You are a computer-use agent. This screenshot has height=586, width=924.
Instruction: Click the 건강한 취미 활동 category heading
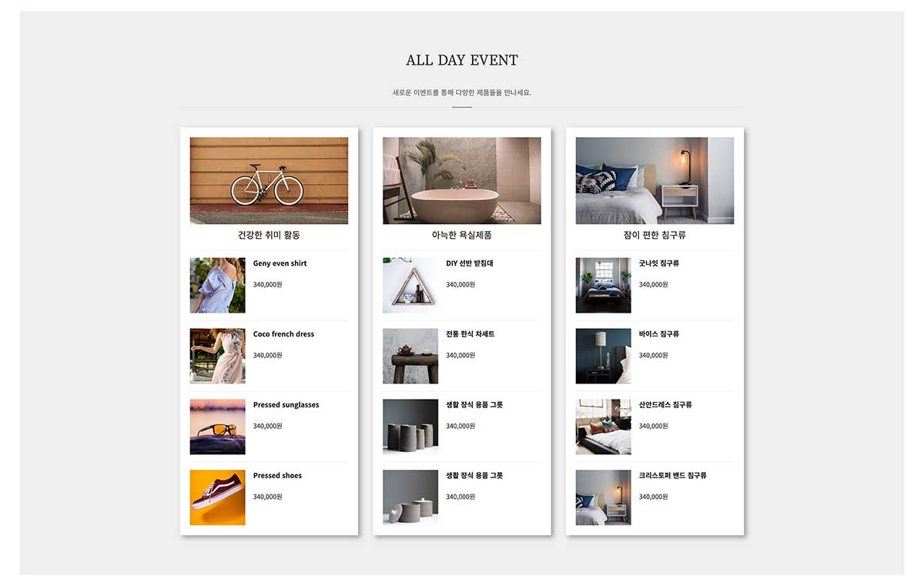click(x=269, y=235)
